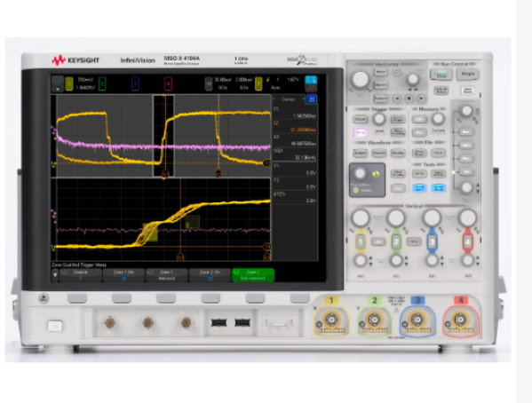Select the left front-panel USB port
This screenshot has height=403, width=532.
pyautogui.click(x=218, y=322)
